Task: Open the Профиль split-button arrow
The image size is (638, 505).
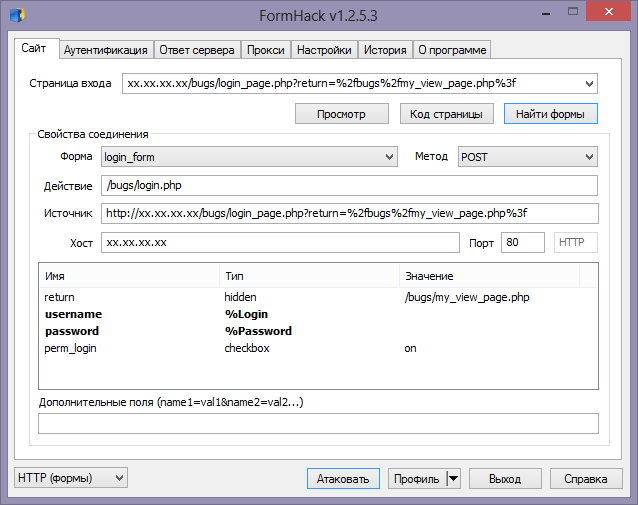Action: tap(453, 478)
